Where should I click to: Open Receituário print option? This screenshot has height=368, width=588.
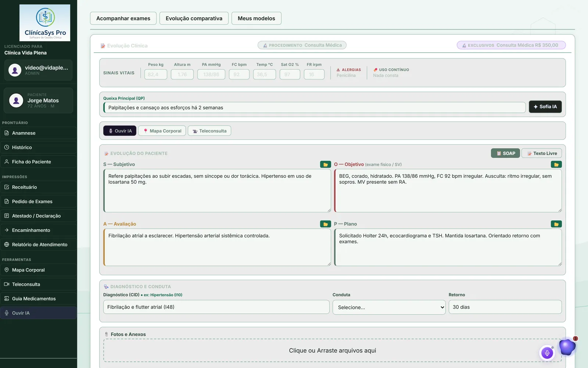pos(39,187)
